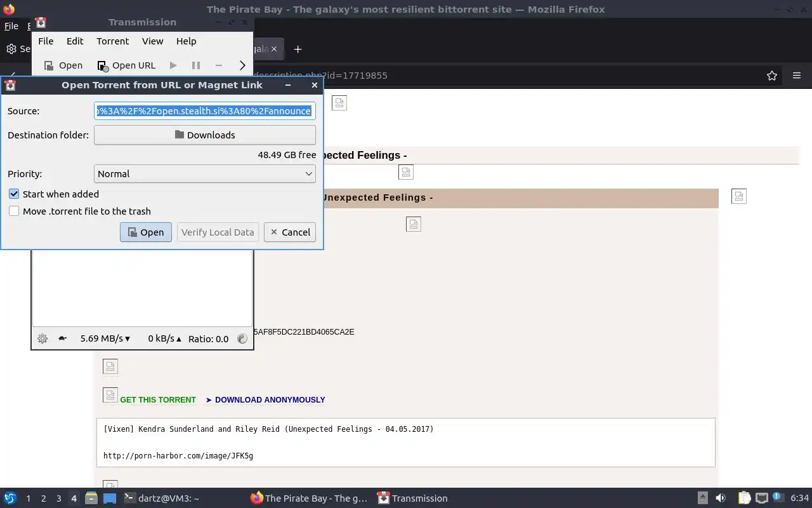Click the network connection tray icon
The image size is (812, 508).
(762, 498)
